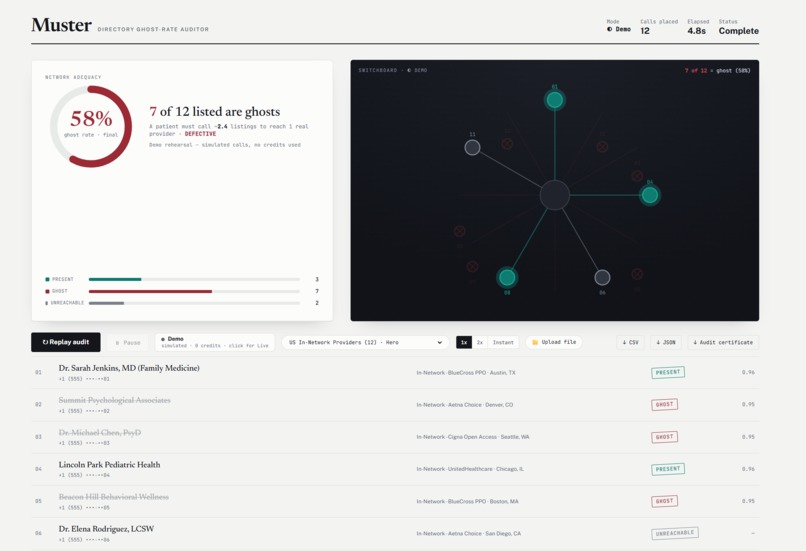The width and height of the screenshot is (806, 551).
Task: Click the gray unreachable node 11
Action: click(x=472, y=148)
